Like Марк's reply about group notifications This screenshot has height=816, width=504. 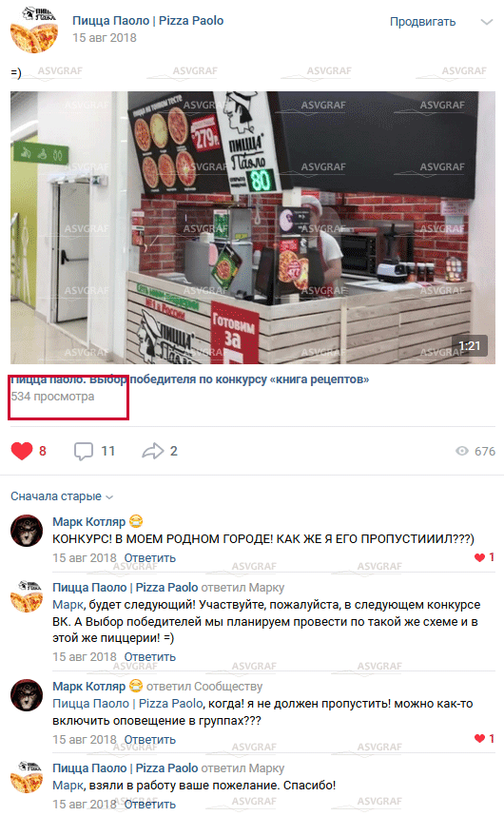pyautogui.click(x=479, y=738)
